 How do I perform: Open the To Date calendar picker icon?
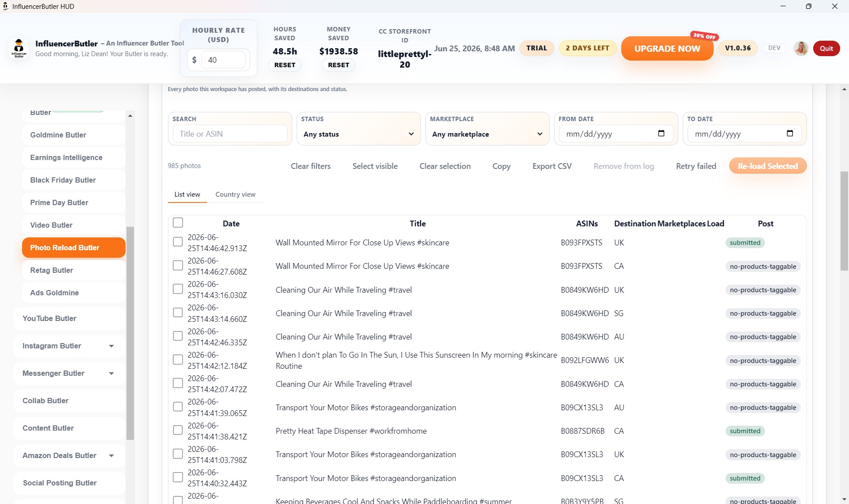tap(790, 134)
